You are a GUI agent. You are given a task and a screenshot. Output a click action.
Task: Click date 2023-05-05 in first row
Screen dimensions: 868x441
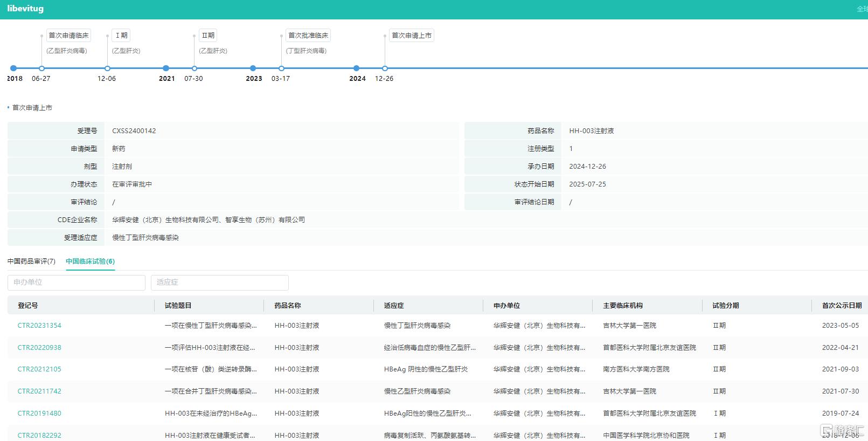click(x=841, y=326)
